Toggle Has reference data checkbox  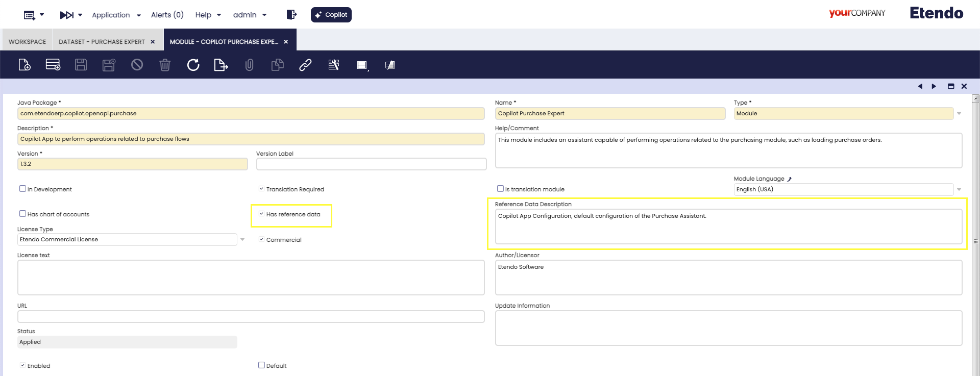[261, 214]
